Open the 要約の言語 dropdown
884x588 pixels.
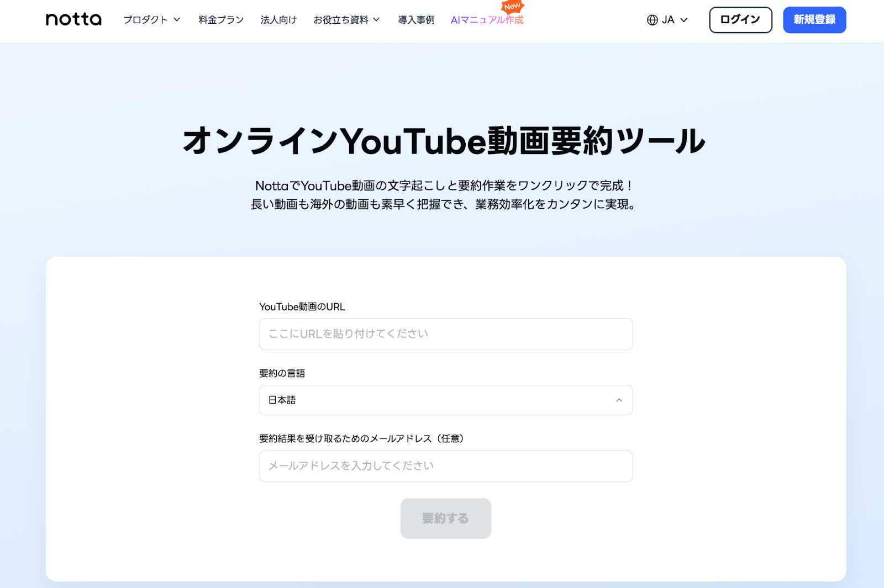pyautogui.click(x=446, y=400)
